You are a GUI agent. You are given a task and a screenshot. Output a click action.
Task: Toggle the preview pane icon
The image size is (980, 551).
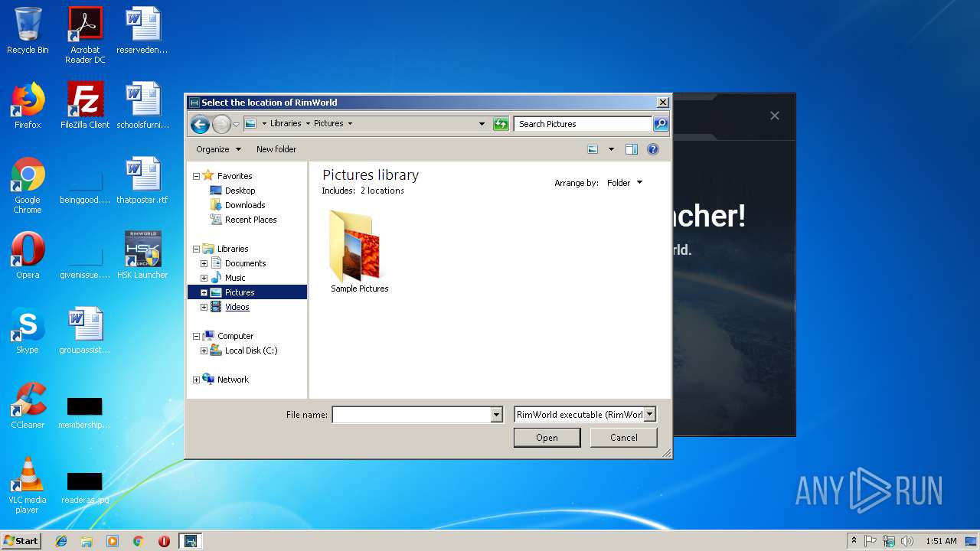coord(632,149)
